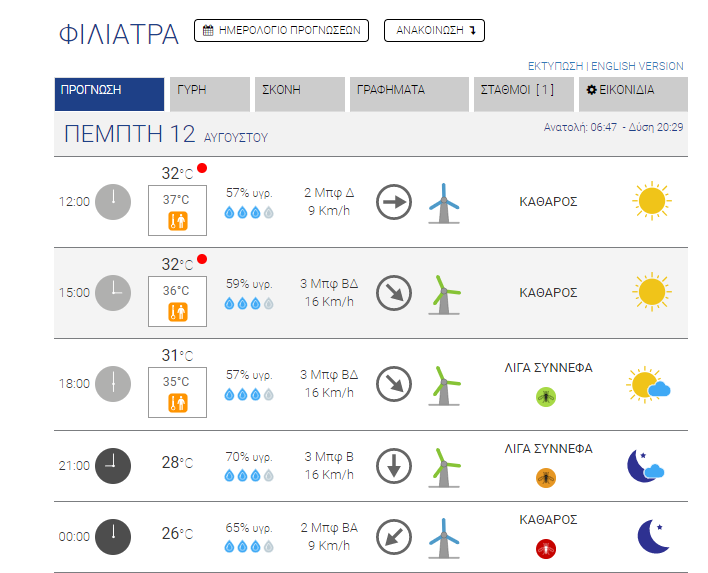Click the 3 Μπφ Β wind text

click(x=329, y=457)
